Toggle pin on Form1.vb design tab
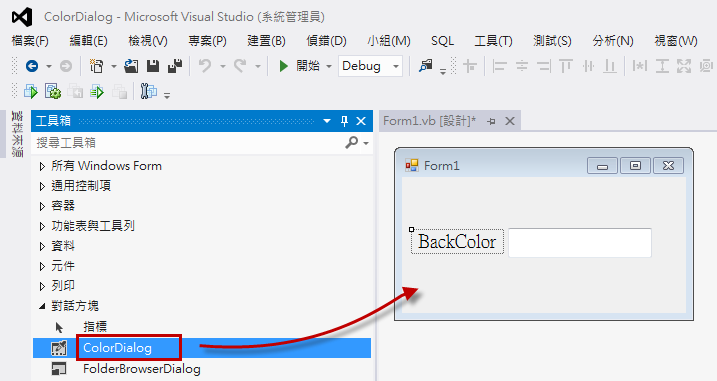Viewport: 717px width, 381px height. pyautogui.click(x=491, y=121)
